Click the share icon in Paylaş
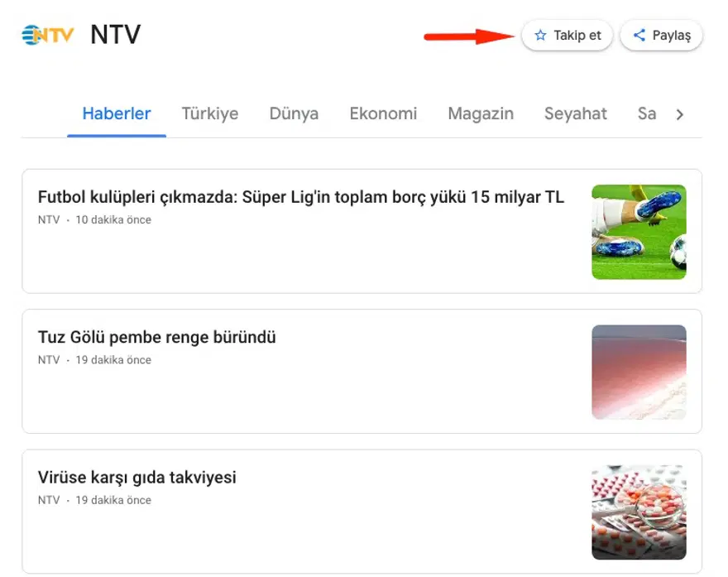Image resolution: width=728 pixels, height=577 pixels. tap(639, 35)
